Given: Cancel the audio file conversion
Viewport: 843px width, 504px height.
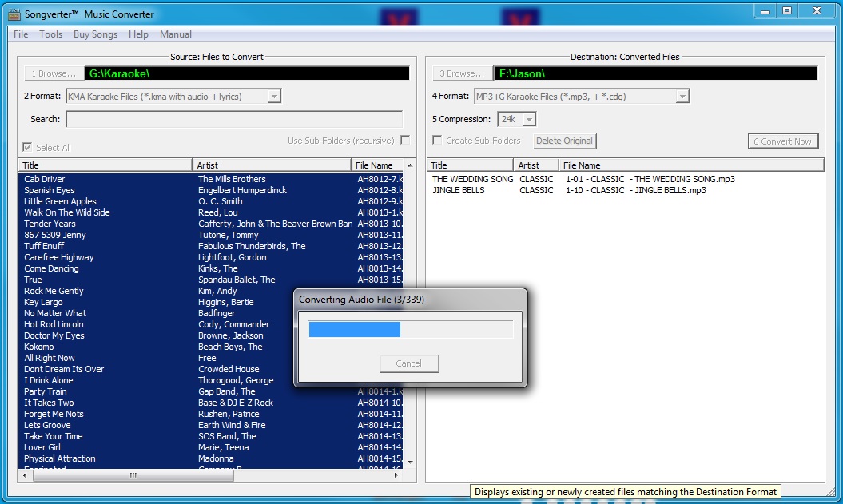Looking at the screenshot, I should 408,363.
